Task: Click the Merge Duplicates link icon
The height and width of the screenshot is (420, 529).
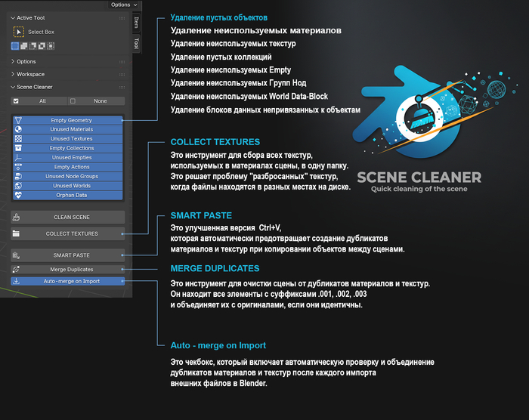Action: [x=16, y=269]
